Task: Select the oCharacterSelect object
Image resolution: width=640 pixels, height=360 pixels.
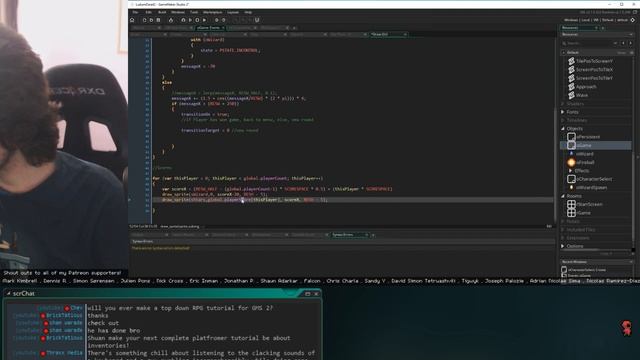Action: [590, 179]
